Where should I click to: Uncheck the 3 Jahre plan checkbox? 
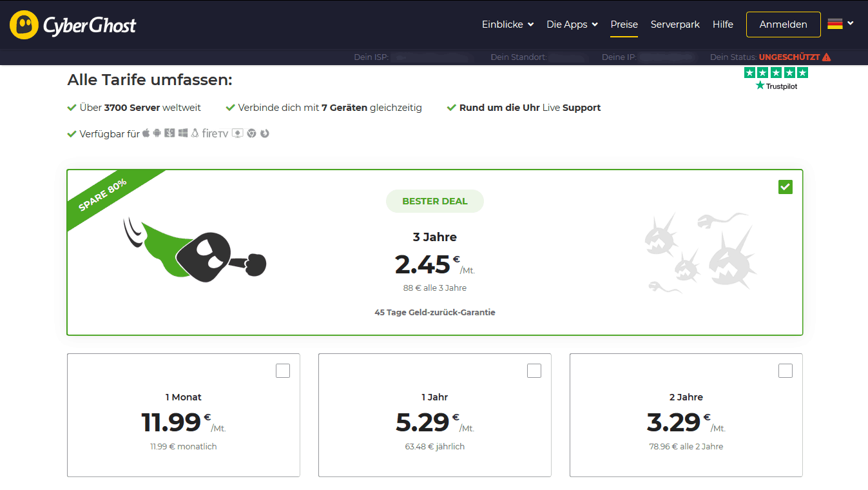click(x=785, y=187)
